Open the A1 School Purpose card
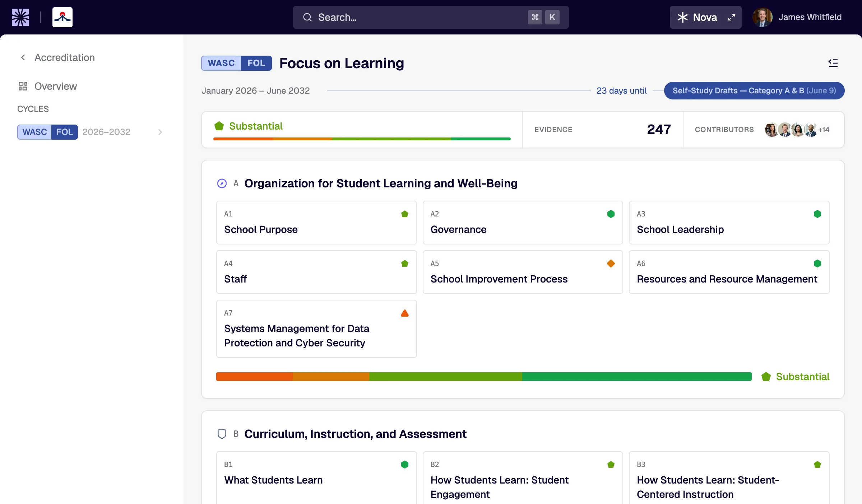The image size is (862, 504). pyautogui.click(x=316, y=223)
